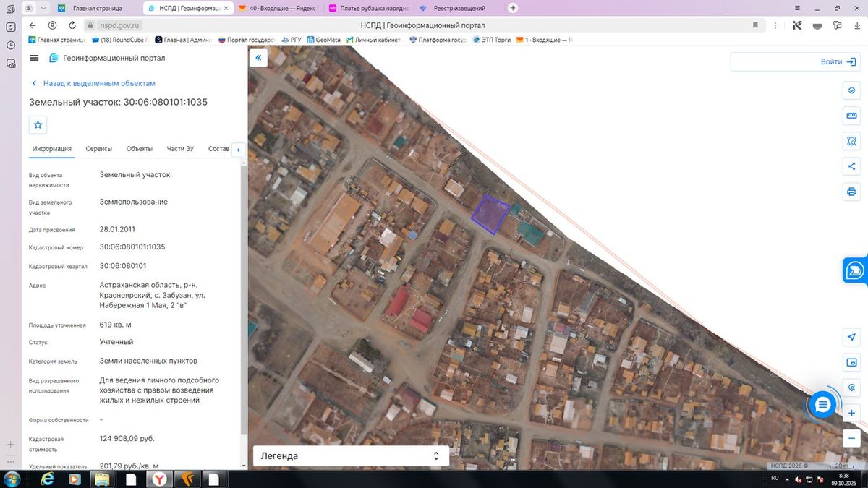Image resolution: width=868 pixels, height=488 pixels.
Task: Switch to Главная страница browser tab
Action: 96,8
